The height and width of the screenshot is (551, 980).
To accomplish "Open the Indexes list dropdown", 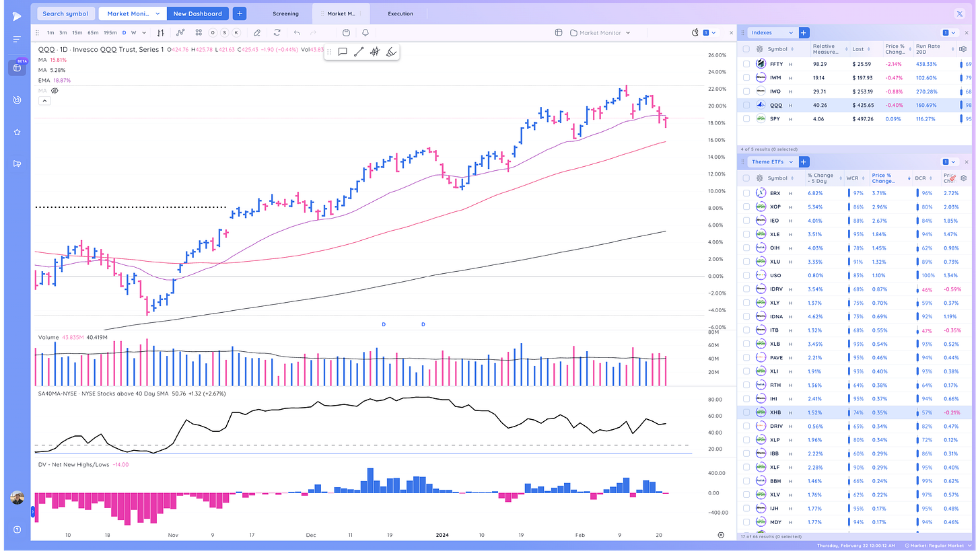I will tap(772, 32).
